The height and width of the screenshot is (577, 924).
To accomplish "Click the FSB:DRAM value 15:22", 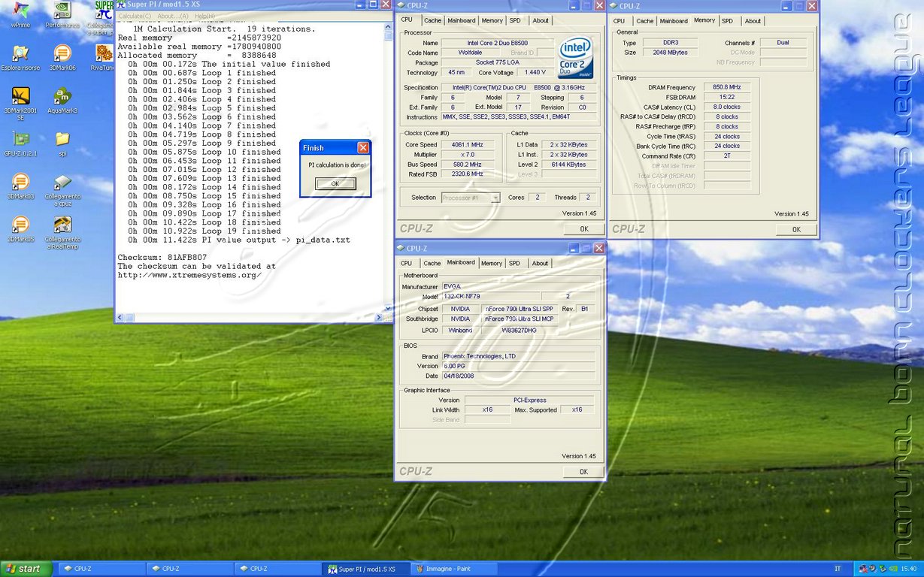I will pos(727,97).
